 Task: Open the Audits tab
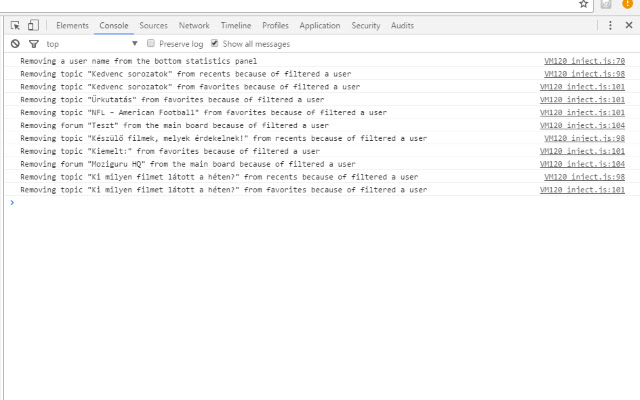pyautogui.click(x=402, y=26)
